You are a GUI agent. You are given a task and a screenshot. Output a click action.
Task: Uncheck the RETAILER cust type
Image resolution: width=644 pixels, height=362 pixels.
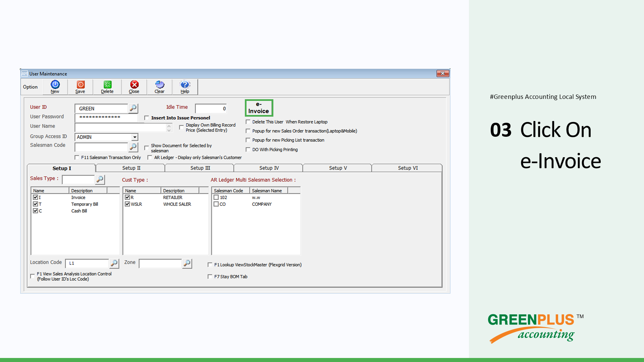tap(127, 197)
